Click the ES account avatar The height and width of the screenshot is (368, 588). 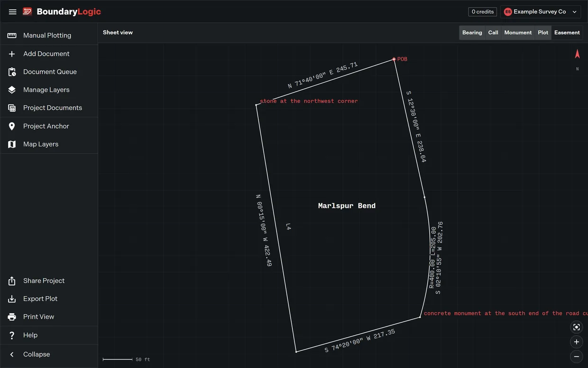[508, 12]
